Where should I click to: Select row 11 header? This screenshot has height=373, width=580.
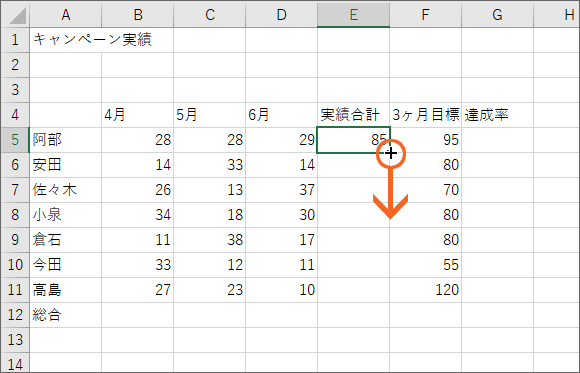coord(15,290)
